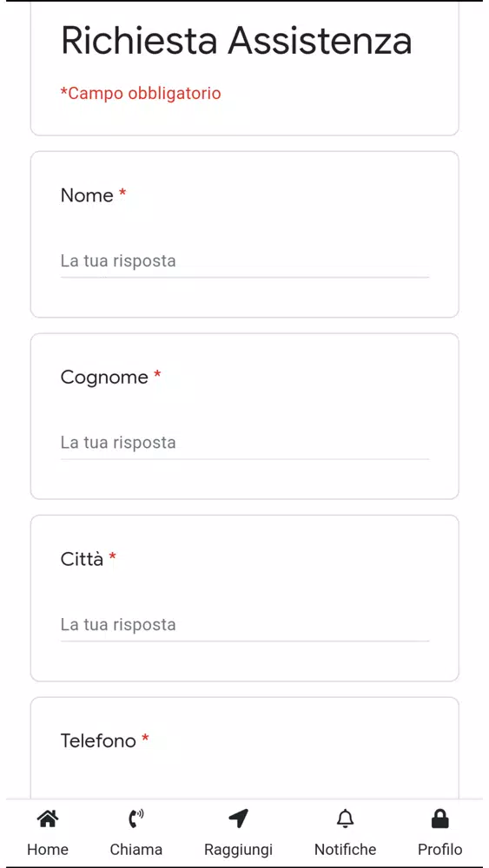Click the Città question label
489x868 pixels.
point(82,559)
